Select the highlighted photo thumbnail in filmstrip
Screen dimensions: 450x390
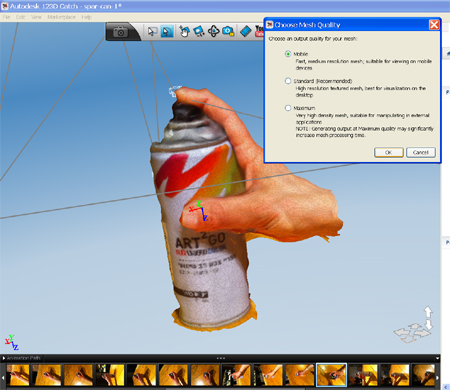coord(331,375)
